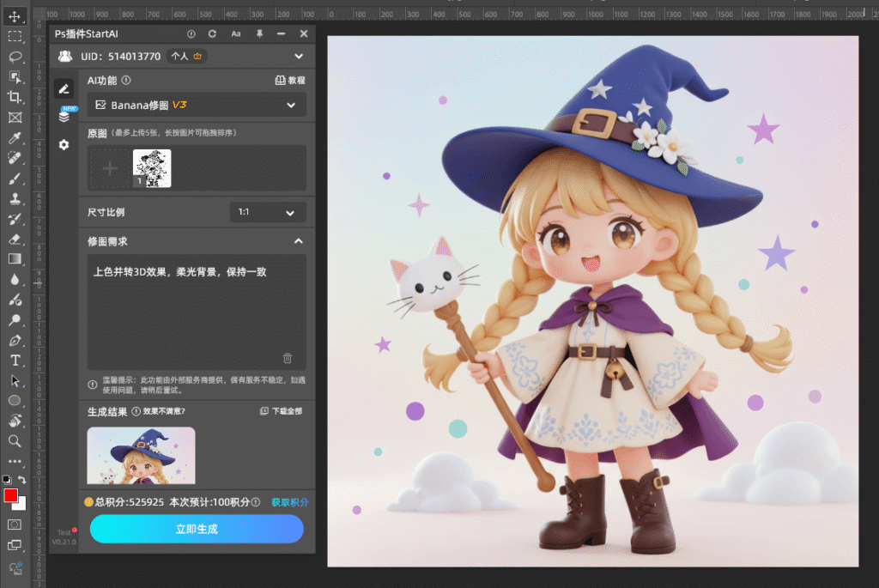The image size is (879, 588).
Task: Switch to the edit pencil sidebar tab
Action: 64,88
